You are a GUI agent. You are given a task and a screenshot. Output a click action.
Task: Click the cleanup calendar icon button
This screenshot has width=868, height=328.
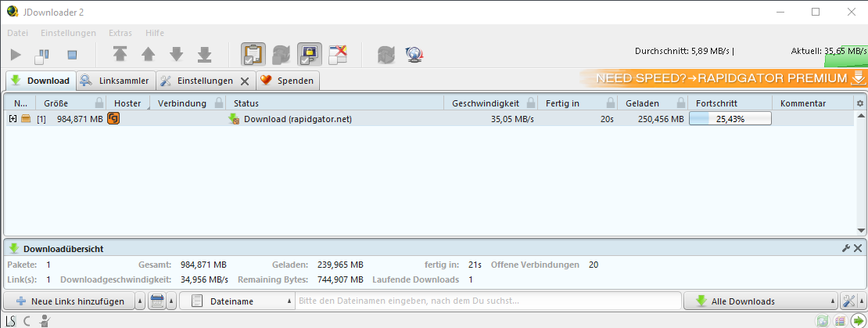coord(157,301)
